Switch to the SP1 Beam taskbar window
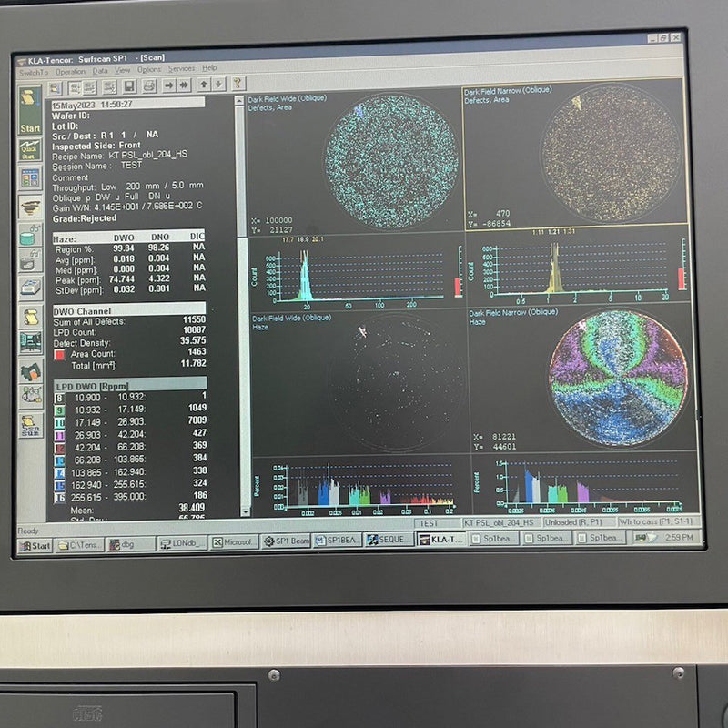The width and height of the screenshot is (728, 728). coord(286,541)
